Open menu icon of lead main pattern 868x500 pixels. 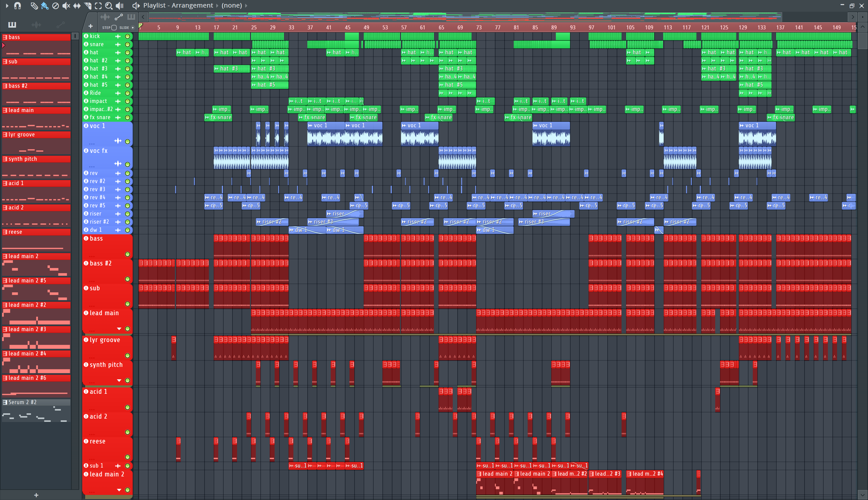[x=5, y=110]
